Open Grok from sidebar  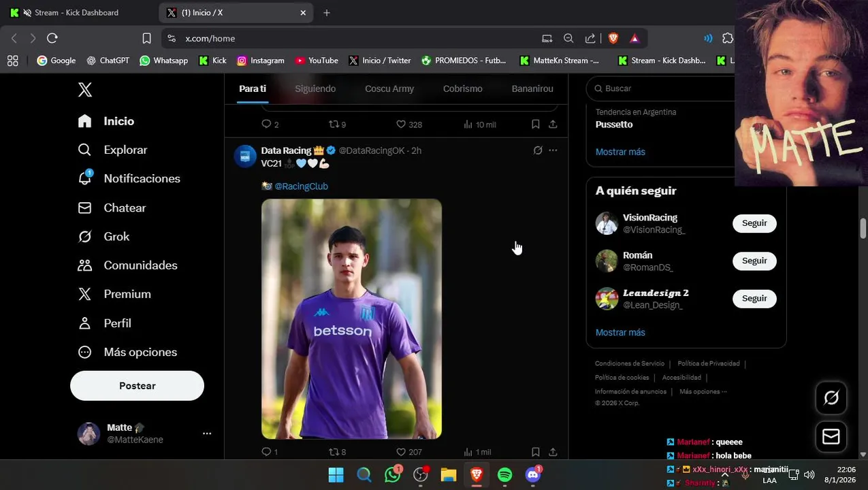tap(103, 237)
